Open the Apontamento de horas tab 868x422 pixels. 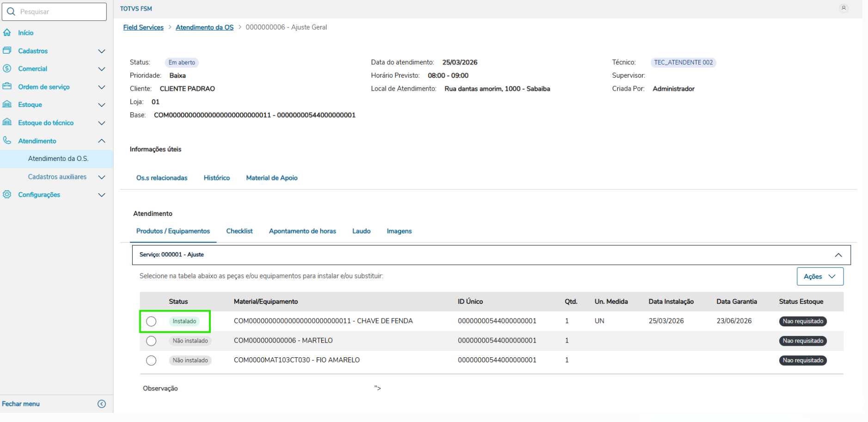(302, 231)
